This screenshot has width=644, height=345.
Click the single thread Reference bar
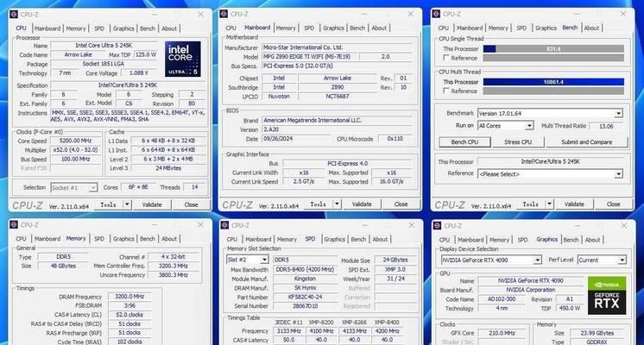[x=553, y=58]
